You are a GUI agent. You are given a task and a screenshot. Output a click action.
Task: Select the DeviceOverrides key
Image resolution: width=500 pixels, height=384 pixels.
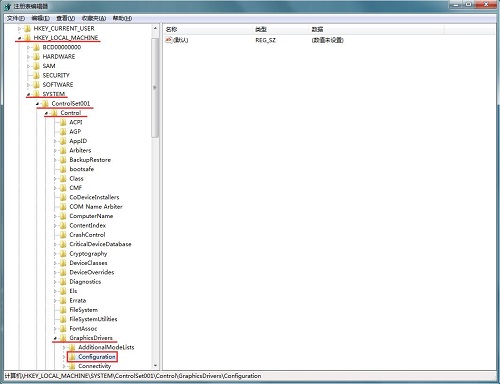pos(92,272)
